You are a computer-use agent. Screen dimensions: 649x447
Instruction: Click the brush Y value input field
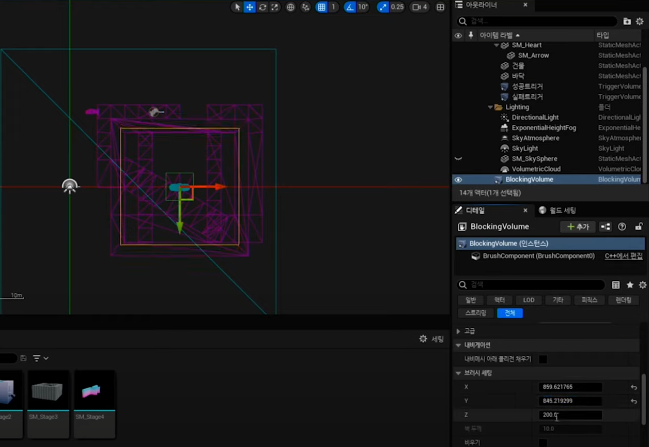click(x=571, y=400)
